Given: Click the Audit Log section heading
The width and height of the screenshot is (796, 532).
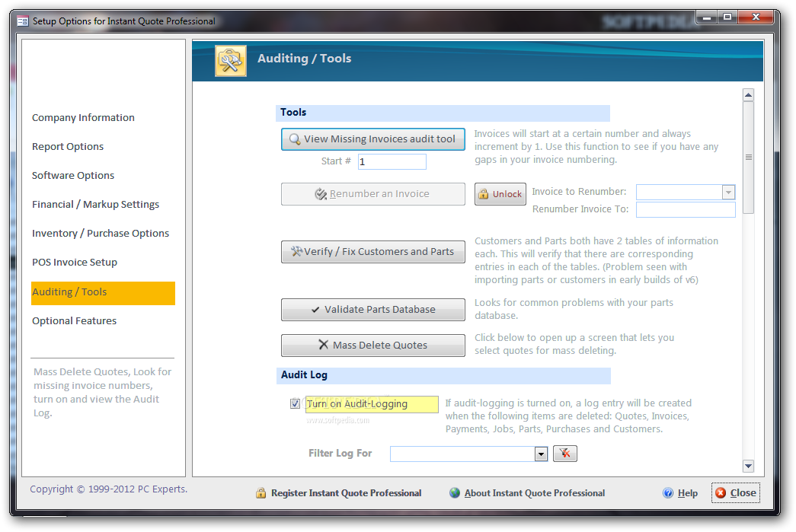Looking at the screenshot, I should 304,374.
